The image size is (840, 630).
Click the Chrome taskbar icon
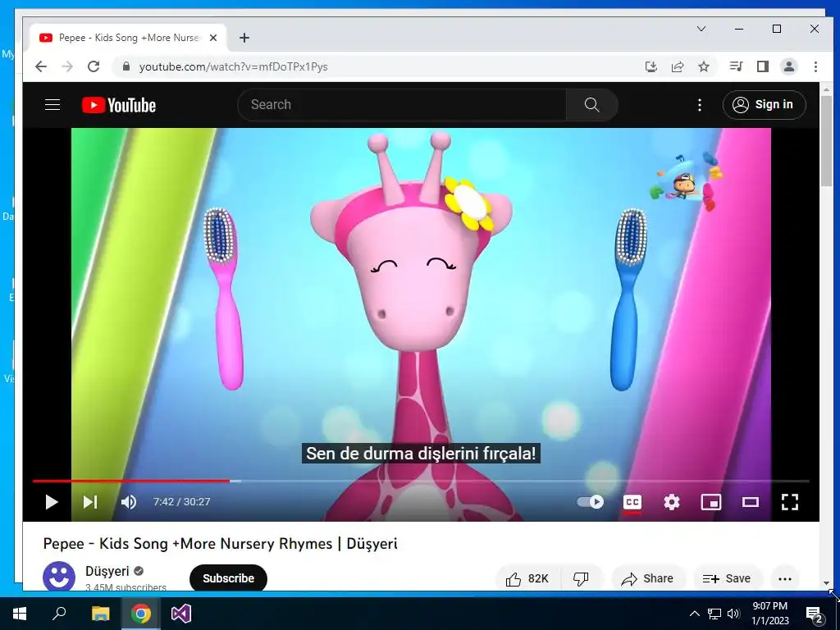(141, 614)
